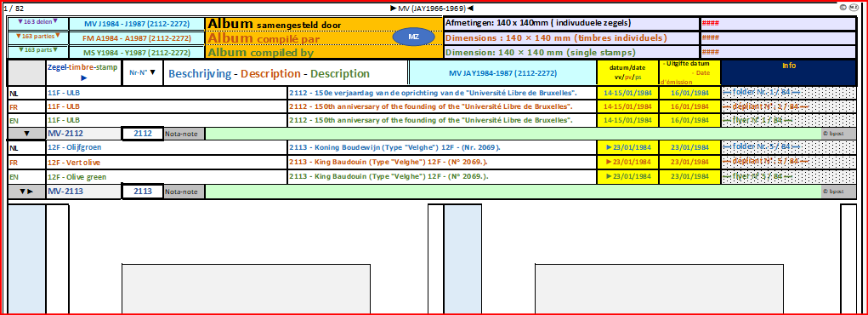868x315 pixels.
Task: Select the green ►23/01/1984 date cell
Action: point(627,176)
